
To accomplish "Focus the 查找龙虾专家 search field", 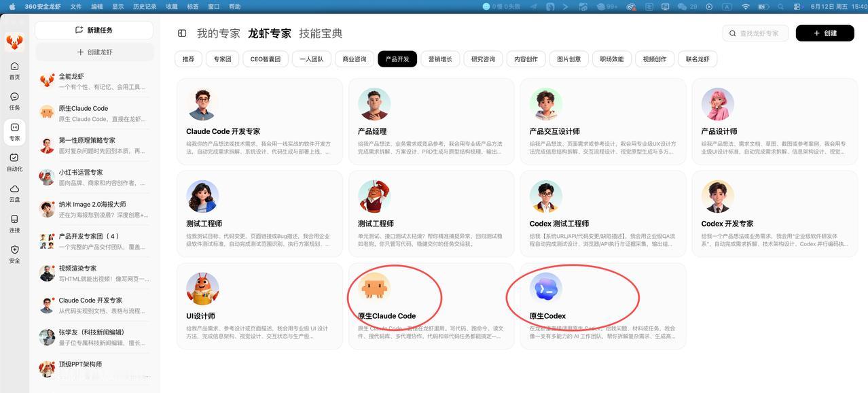I will [755, 33].
